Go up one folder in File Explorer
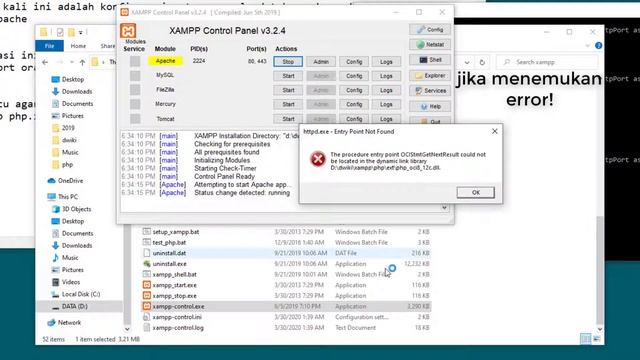This screenshot has width=640, height=360. tap(82, 62)
